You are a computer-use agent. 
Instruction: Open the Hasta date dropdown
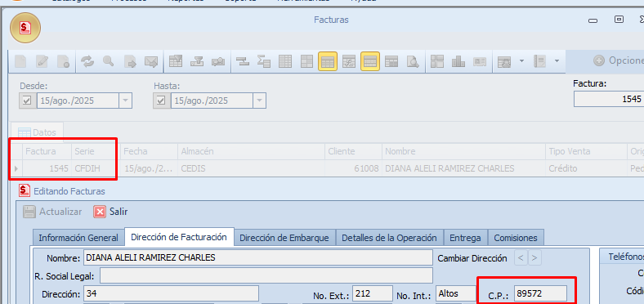(259, 101)
